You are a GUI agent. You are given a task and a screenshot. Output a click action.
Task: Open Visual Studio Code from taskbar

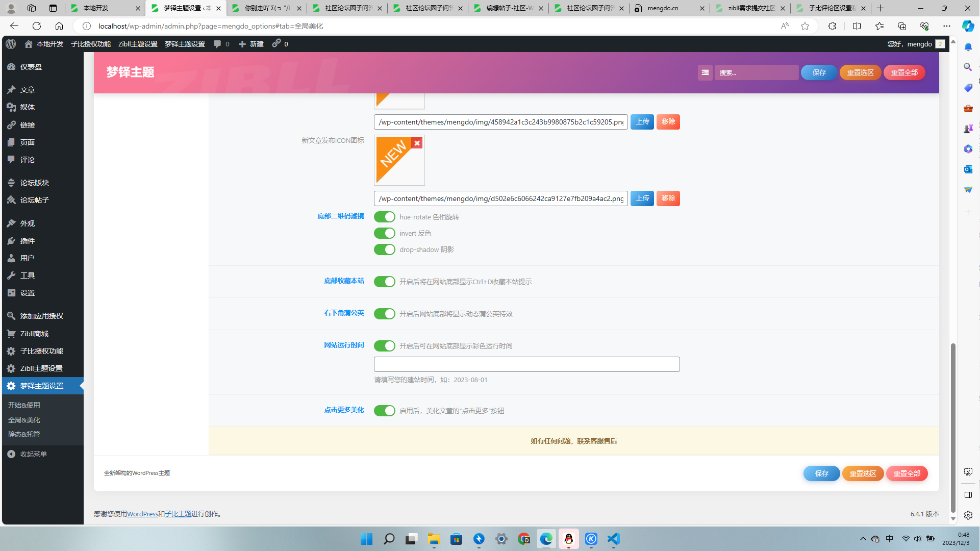pyautogui.click(x=613, y=539)
